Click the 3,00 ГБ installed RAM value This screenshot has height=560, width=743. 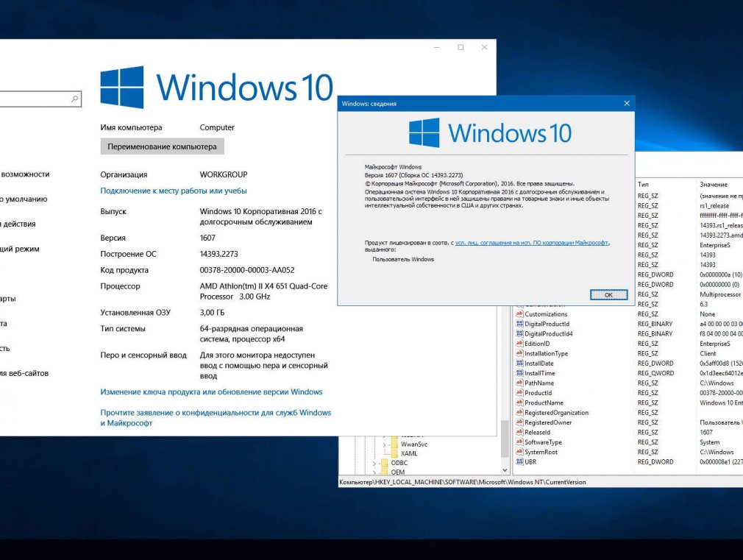click(x=212, y=313)
